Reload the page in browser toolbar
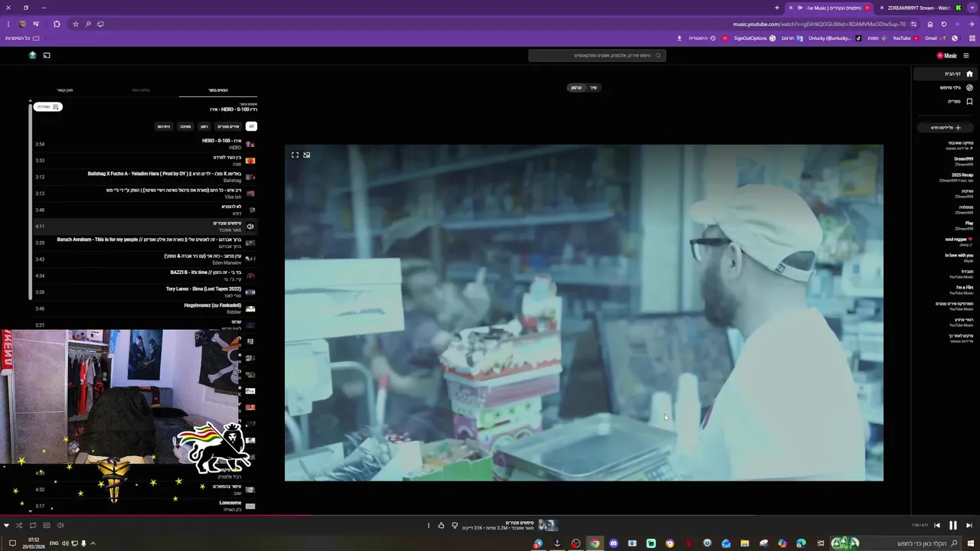This screenshot has width=980, height=551. [944, 24]
